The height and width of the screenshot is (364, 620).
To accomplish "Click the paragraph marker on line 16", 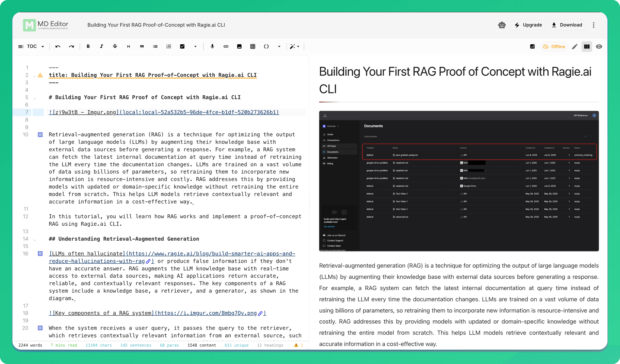I will (x=40, y=254).
